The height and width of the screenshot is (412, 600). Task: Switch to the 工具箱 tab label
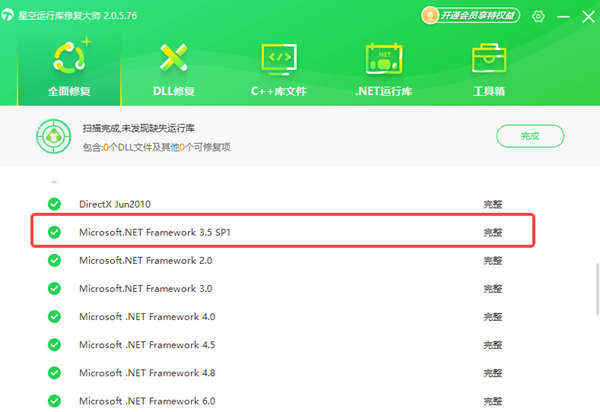pos(489,91)
